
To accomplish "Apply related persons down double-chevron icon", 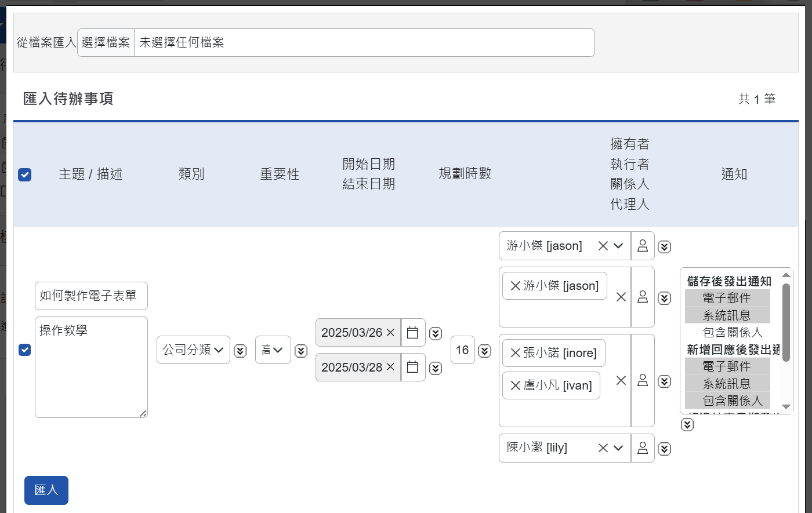I will [665, 381].
